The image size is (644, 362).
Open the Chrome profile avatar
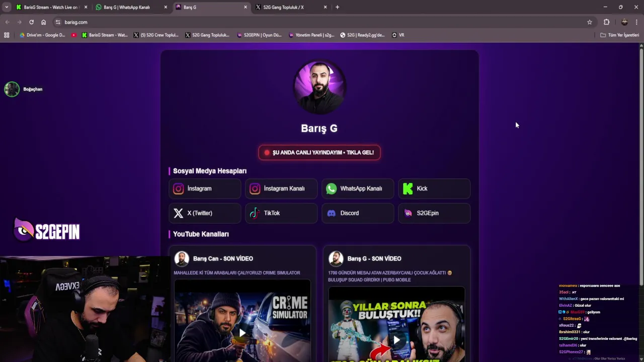click(x=624, y=22)
